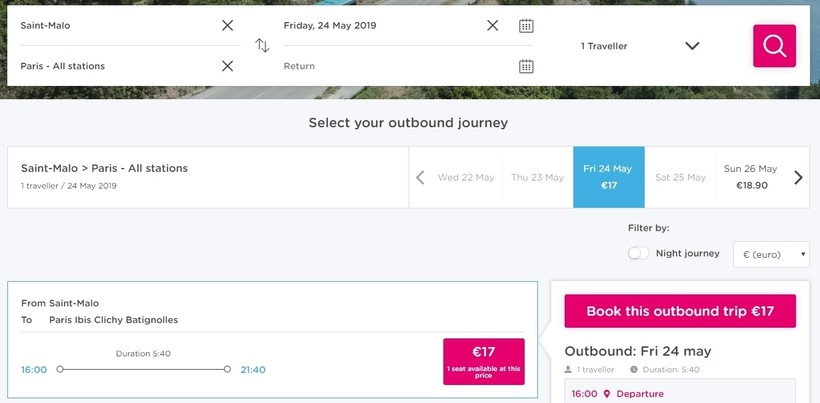Click the pink search magnifier button
Image resolution: width=820 pixels, height=403 pixels.
(775, 46)
